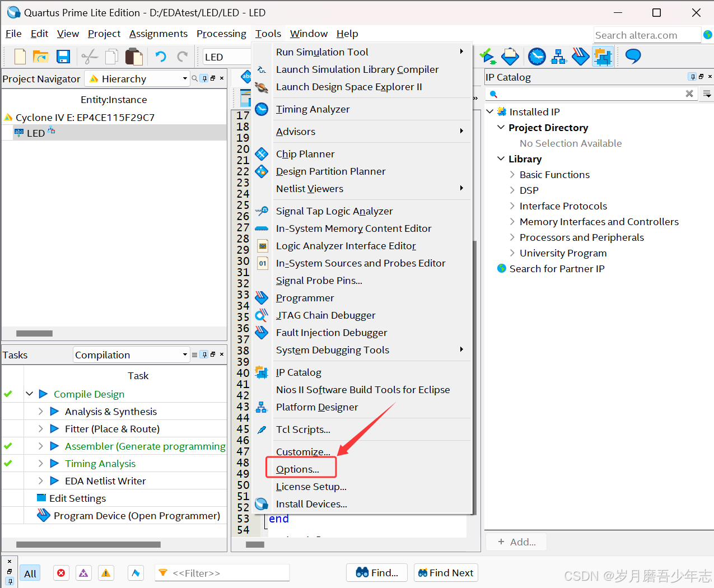Click the Platform Designer toolbar icon
Image resolution: width=714 pixels, height=588 pixels.
click(558, 57)
